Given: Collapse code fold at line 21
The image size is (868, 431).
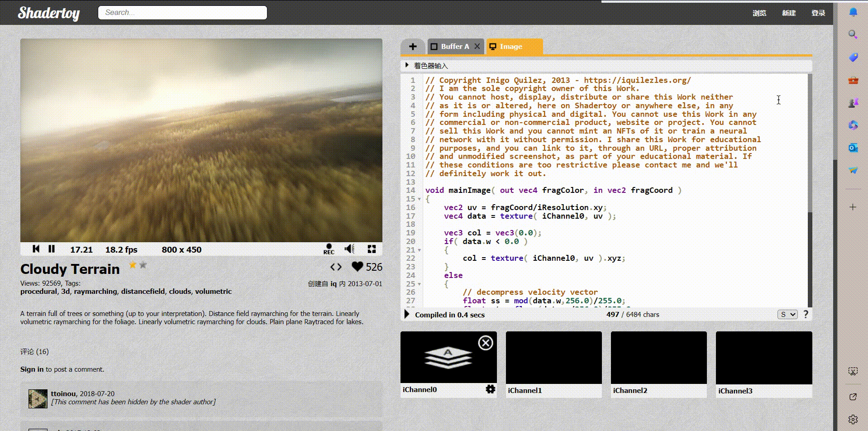Looking at the screenshot, I should point(420,250).
